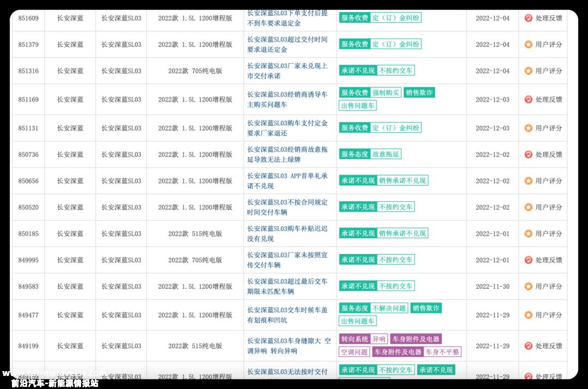The image size is (588, 389).
Task: Click the 用户评分 icon in row 850185
Action: tap(528, 233)
